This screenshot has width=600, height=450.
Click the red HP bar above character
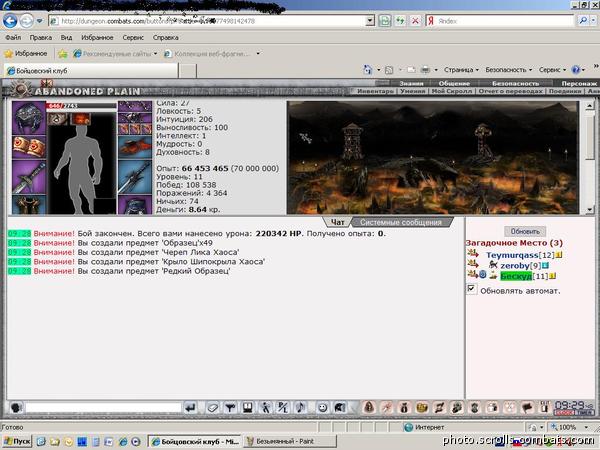(81, 106)
